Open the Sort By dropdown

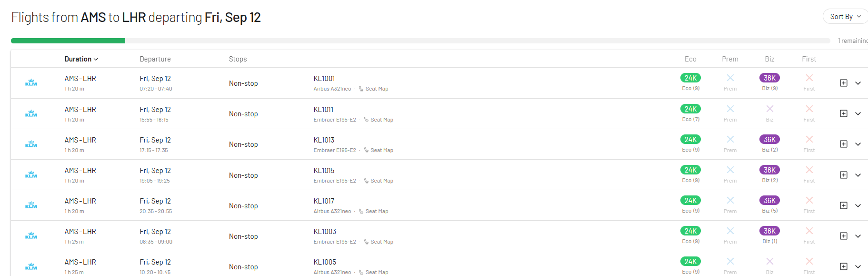click(x=845, y=17)
